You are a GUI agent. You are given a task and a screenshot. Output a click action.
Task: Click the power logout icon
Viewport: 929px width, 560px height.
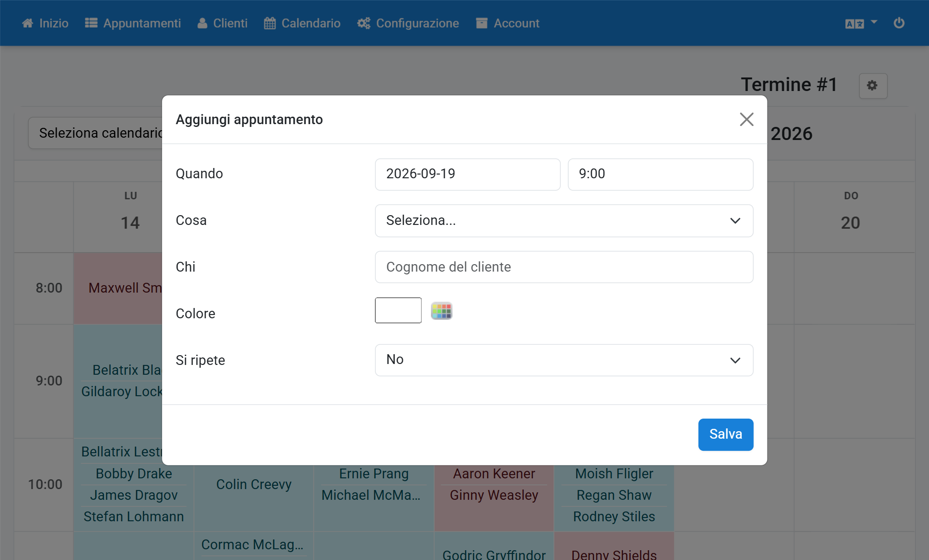(x=899, y=23)
